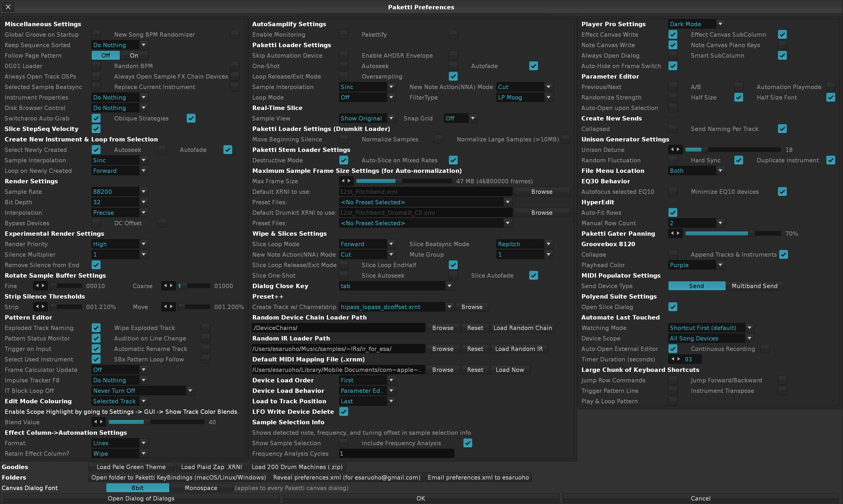Click the Unison Detune stepper arrows
Viewport: 843px width, 504px height.
[675, 150]
